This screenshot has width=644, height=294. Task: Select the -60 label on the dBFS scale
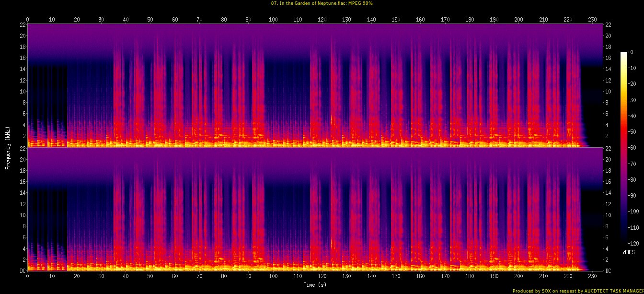[632, 148]
